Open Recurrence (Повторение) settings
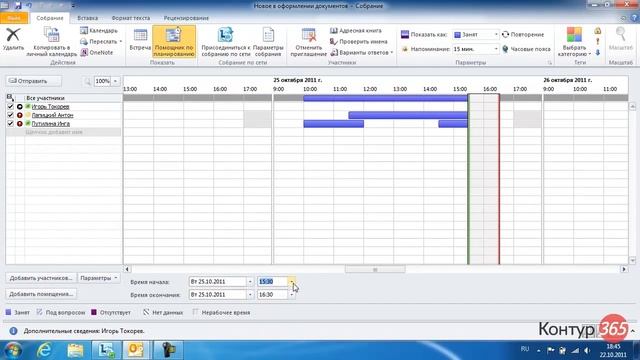This screenshot has width=640, height=360. [523, 35]
